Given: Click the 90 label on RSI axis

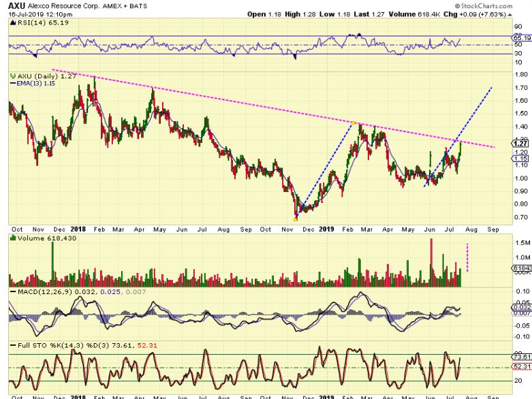Looking at the screenshot, I should point(518,27).
